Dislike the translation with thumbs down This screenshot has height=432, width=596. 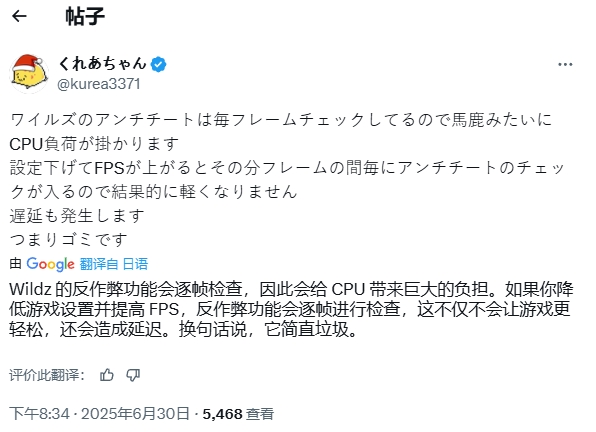[x=133, y=375]
